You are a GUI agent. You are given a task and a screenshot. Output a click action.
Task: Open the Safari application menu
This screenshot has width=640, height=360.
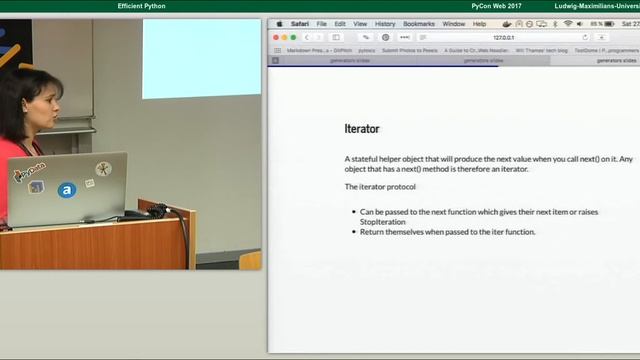click(300, 24)
